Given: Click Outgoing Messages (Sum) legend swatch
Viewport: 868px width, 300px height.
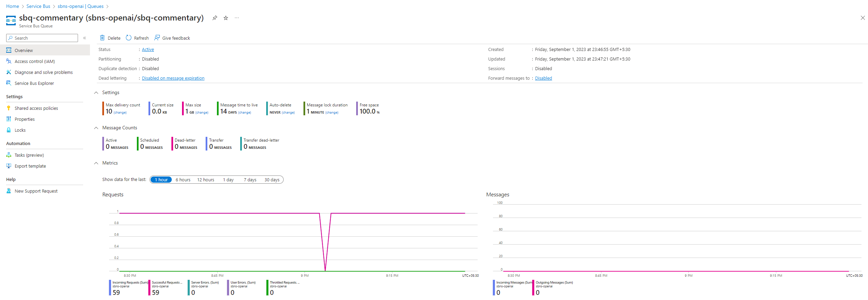Looking at the screenshot, I should pyautogui.click(x=533, y=288).
